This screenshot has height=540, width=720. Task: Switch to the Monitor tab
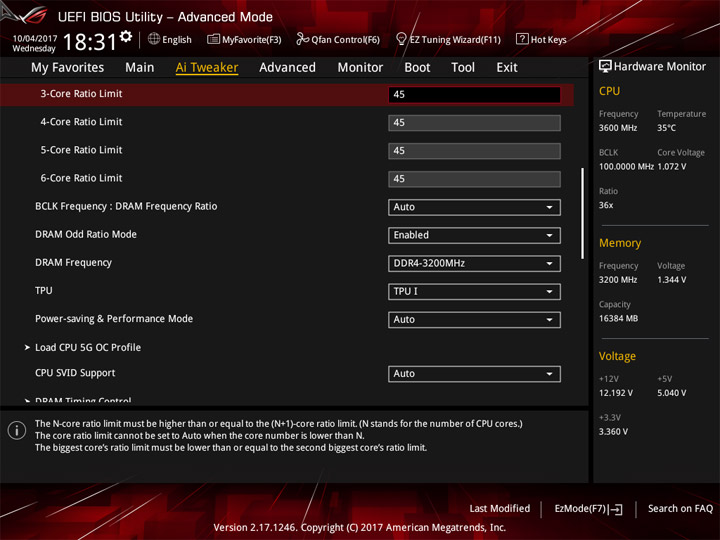[x=360, y=68]
